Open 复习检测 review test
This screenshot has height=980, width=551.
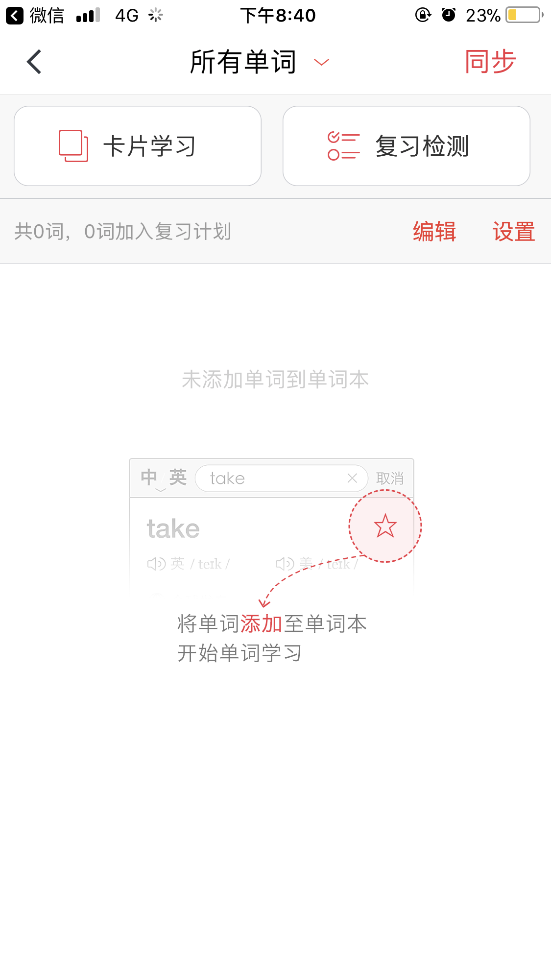407,146
